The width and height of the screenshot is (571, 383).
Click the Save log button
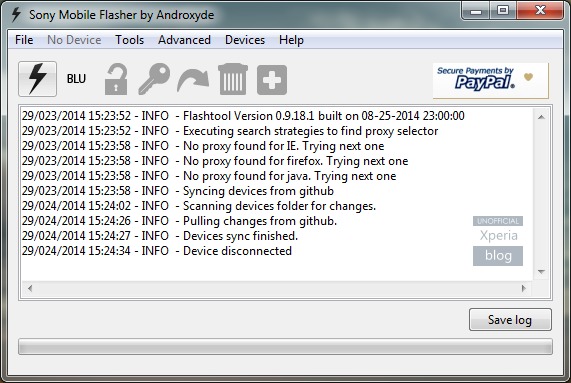[510, 320]
